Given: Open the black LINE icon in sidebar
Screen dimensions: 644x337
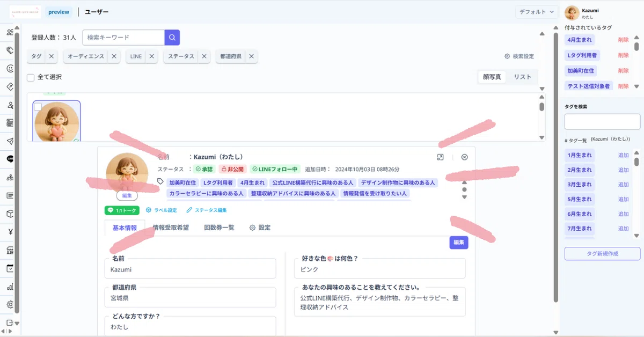Looking at the screenshot, I should [10, 159].
